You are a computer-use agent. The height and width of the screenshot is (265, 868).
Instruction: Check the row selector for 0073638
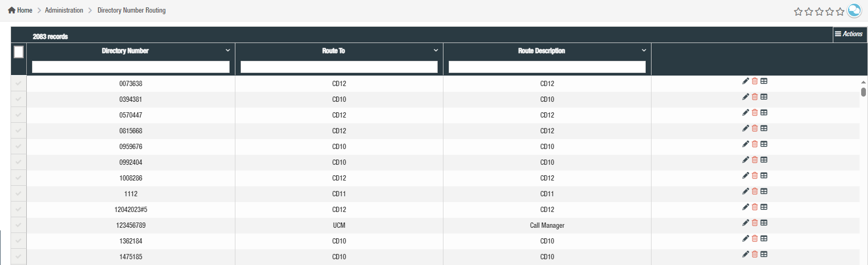tap(18, 83)
